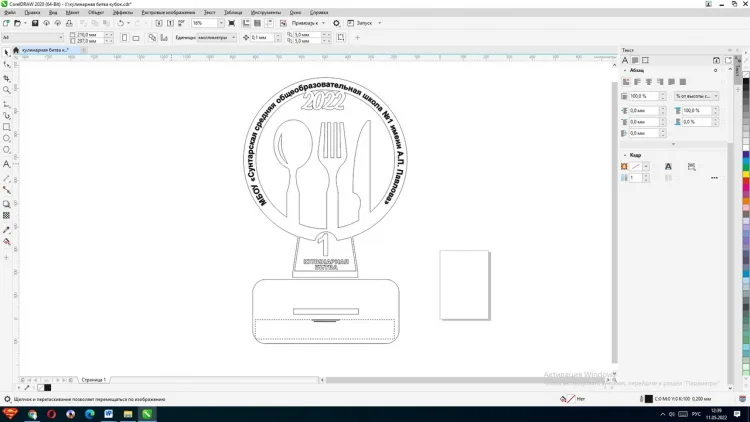
Task: Click the full-screen preview icon
Action: tap(232, 23)
